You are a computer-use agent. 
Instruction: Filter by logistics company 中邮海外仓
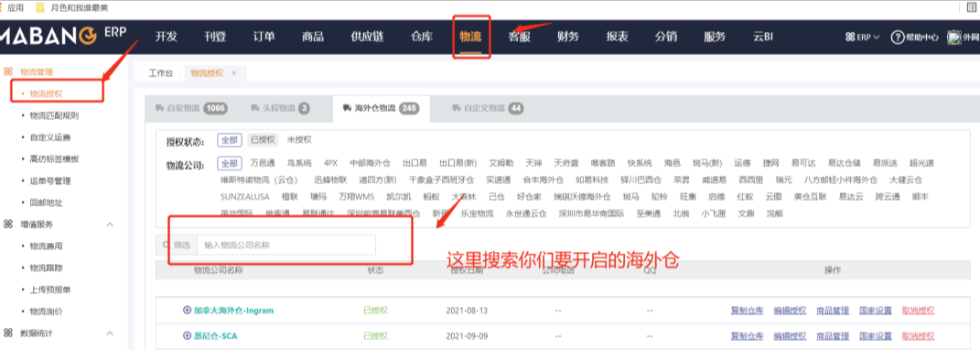click(x=370, y=163)
